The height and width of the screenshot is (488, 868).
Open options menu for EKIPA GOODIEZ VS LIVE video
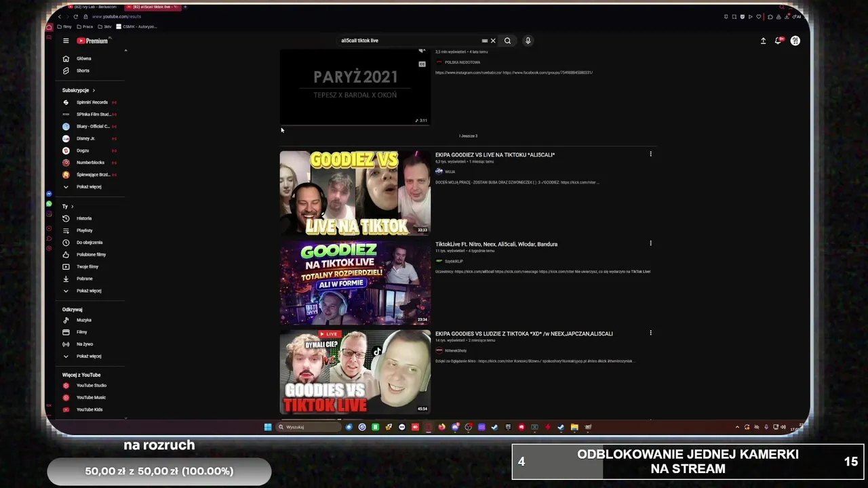click(650, 154)
